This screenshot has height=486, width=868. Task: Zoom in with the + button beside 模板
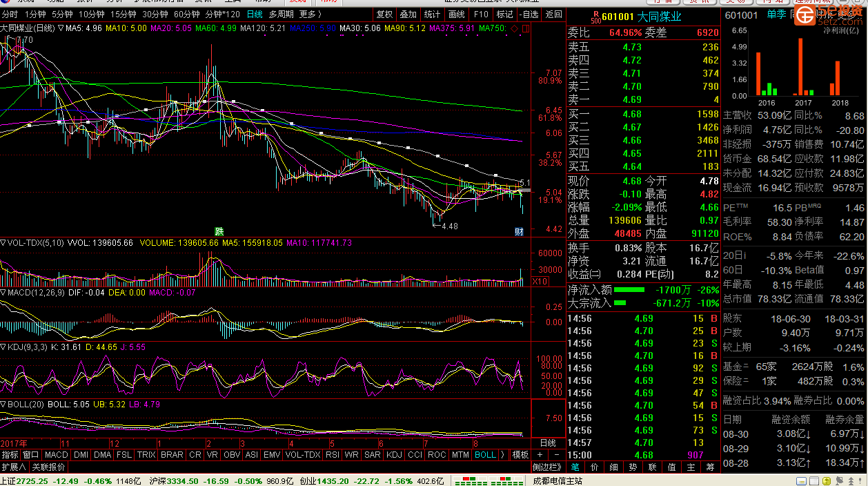click(540, 455)
